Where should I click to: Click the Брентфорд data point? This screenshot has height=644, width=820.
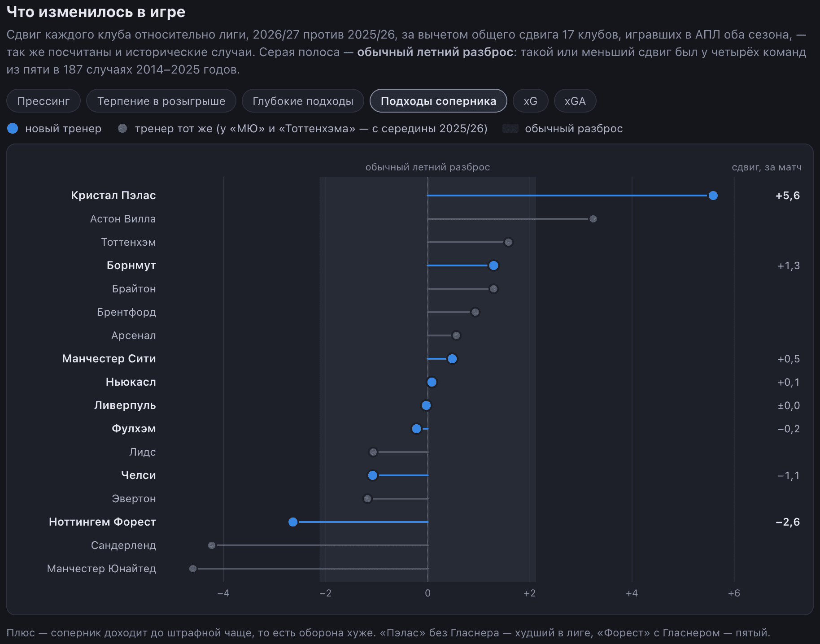point(475,312)
